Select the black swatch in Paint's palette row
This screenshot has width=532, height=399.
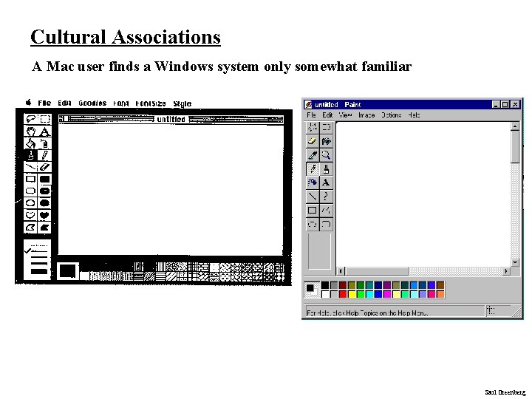pos(325,285)
